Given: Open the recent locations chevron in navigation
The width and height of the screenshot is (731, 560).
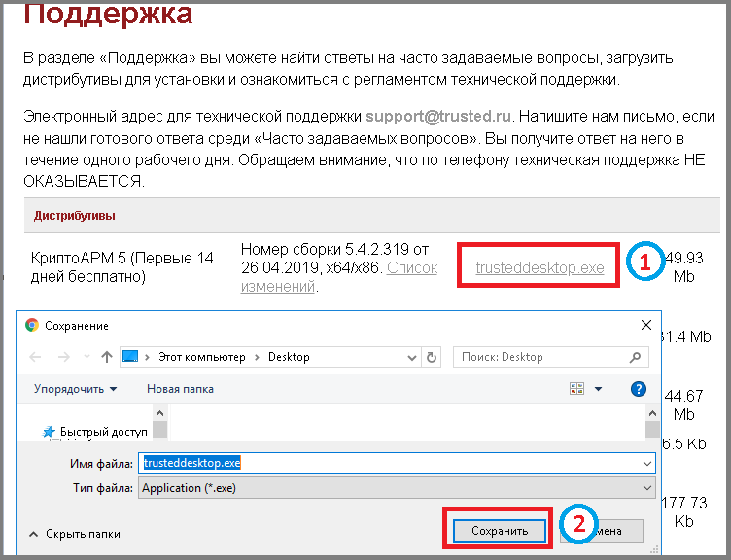Looking at the screenshot, I should click(x=87, y=357).
